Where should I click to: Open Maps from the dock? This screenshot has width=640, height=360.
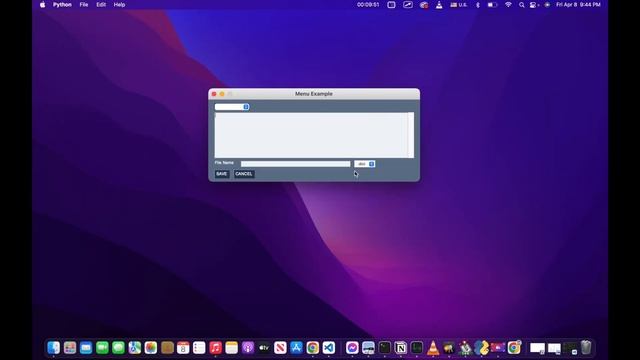point(135,348)
